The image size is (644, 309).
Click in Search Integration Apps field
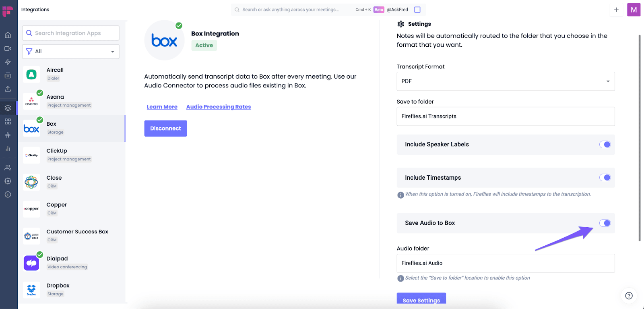tap(71, 33)
